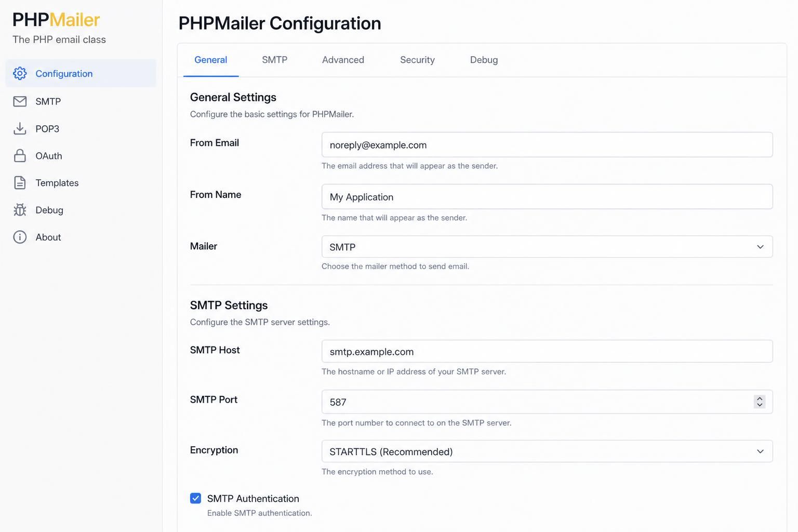The height and width of the screenshot is (532, 798).
Task: Open SMTP in the left sidebar
Action: click(x=81, y=101)
